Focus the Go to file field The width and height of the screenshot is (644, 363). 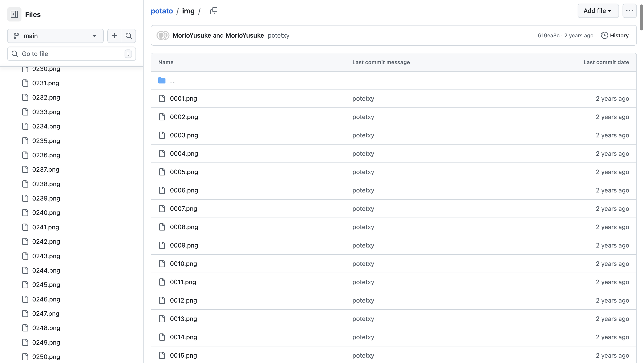pos(71,54)
